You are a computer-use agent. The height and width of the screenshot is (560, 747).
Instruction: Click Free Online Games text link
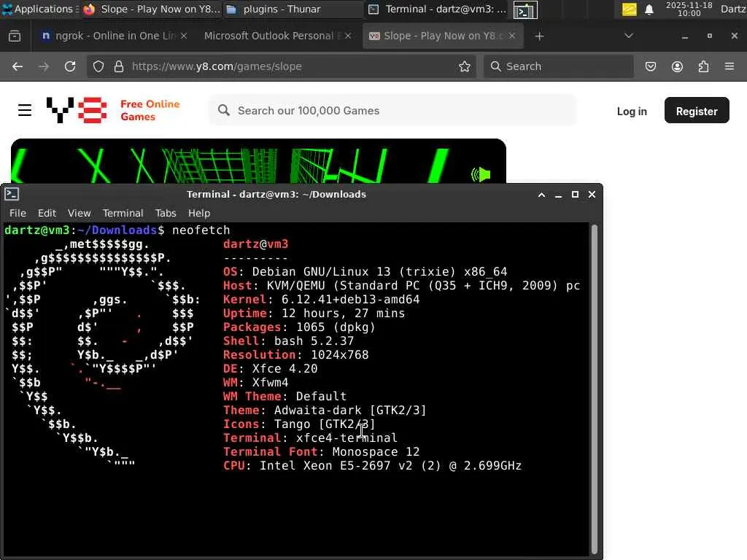150,110
